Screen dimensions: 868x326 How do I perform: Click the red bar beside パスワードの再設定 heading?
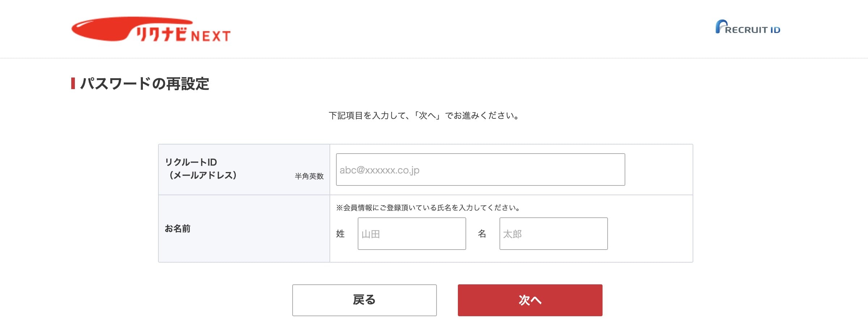73,83
